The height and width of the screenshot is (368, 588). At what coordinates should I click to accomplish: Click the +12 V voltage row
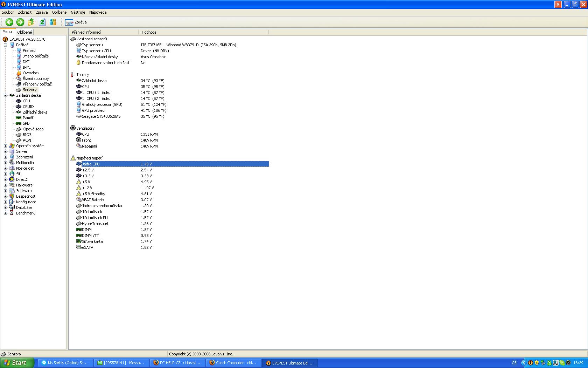[172, 188]
